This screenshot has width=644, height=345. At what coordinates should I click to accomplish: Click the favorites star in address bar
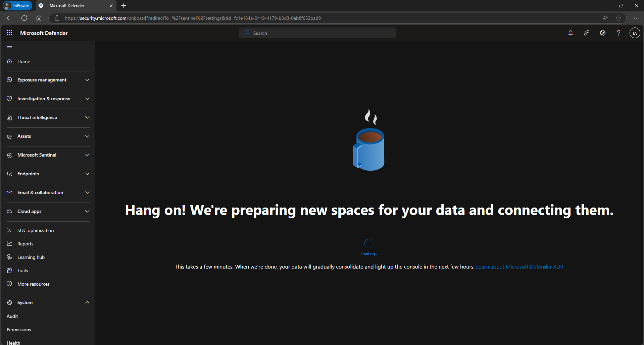(x=618, y=18)
